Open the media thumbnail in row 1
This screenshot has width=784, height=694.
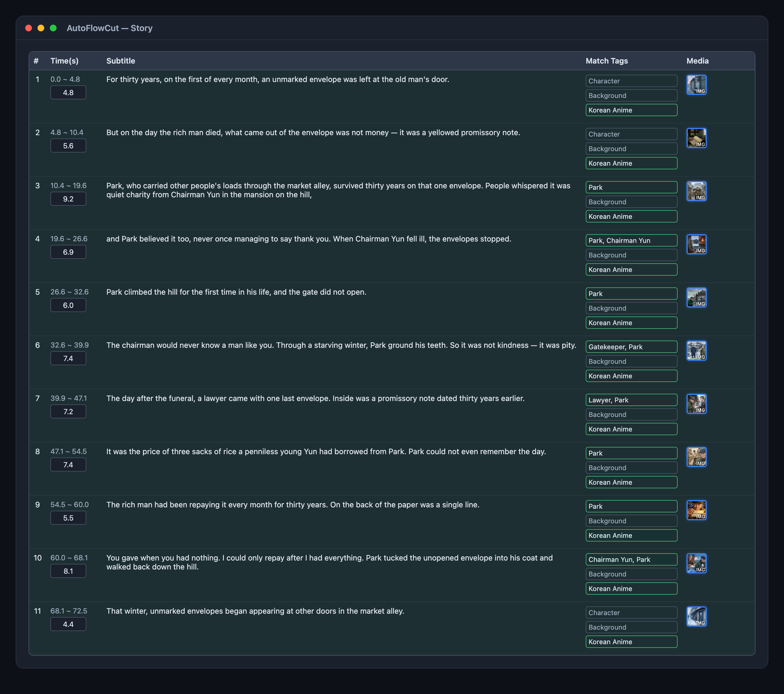[x=696, y=85]
